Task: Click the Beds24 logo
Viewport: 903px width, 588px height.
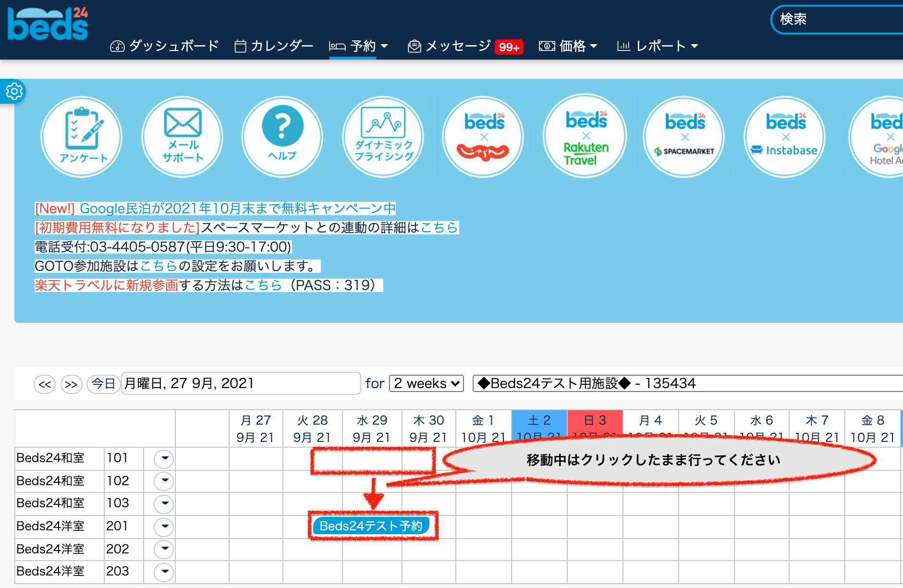Action: [48, 24]
